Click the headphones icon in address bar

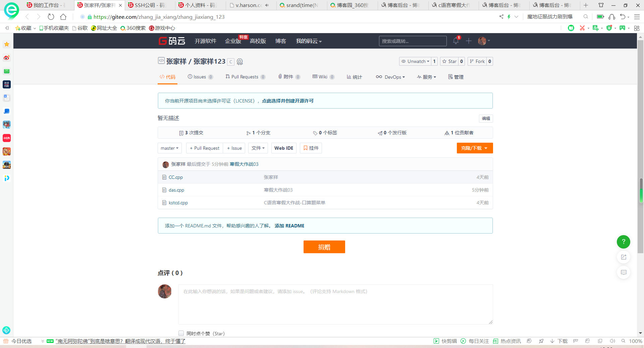[612, 17]
